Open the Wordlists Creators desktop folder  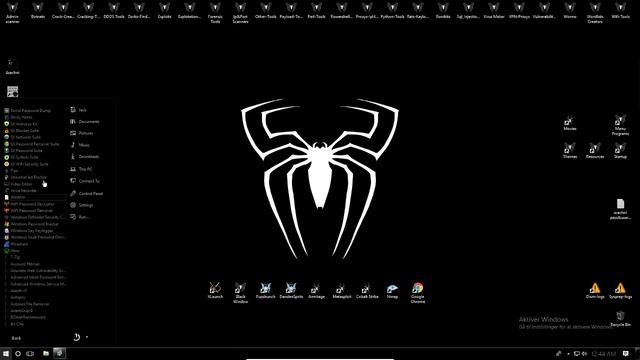[x=595, y=13]
